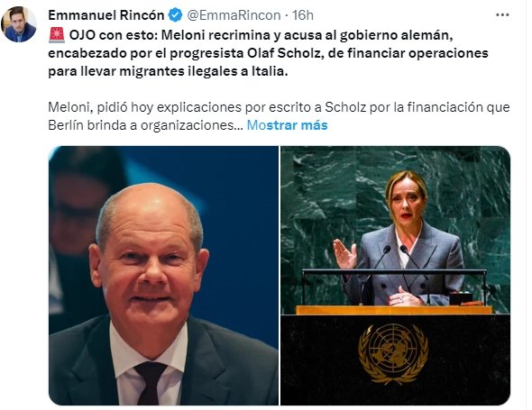The width and height of the screenshot is (532, 410).
Task: Open Emmanuel Rincón display name link
Action: click(106, 15)
